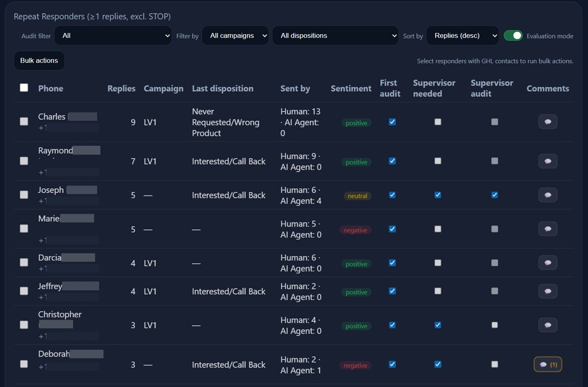Open comments for Marie's row

548,228
